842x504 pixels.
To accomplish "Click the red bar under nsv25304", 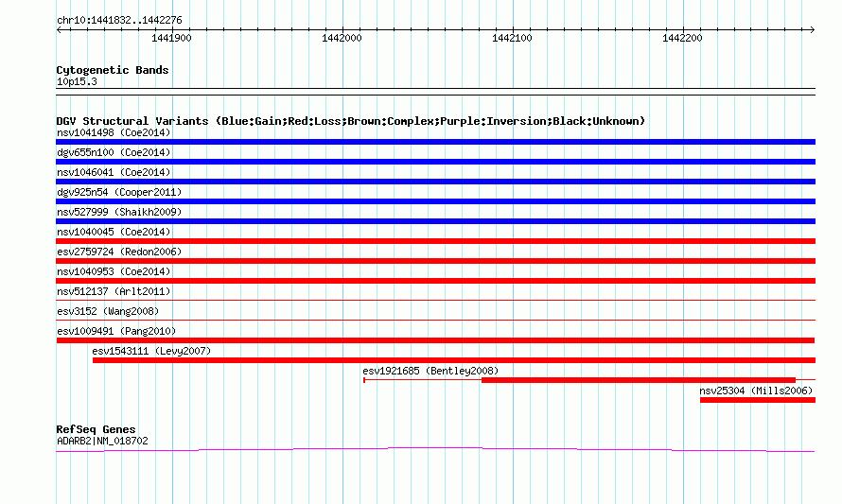I will (x=758, y=400).
